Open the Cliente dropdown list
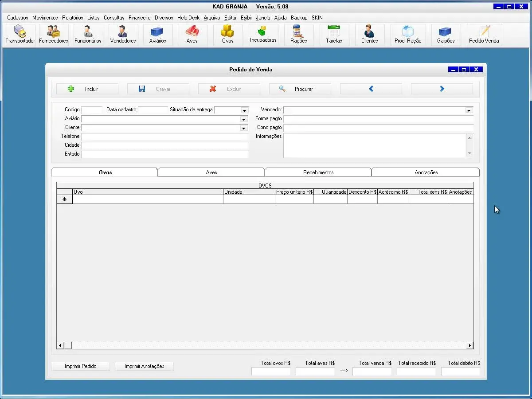Screen dimensions: 532x399 [x=243, y=128]
